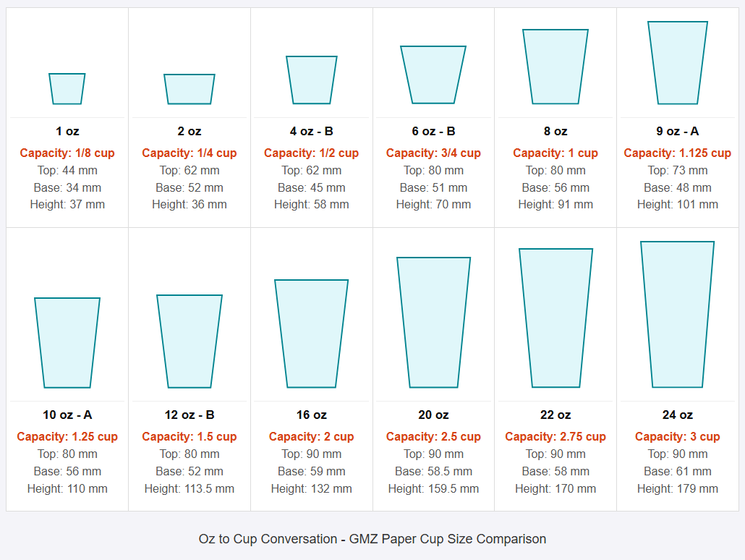Image resolution: width=745 pixels, height=560 pixels.
Task: Pick the 22 oz cup image
Action: pyautogui.click(x=555, y=318)
